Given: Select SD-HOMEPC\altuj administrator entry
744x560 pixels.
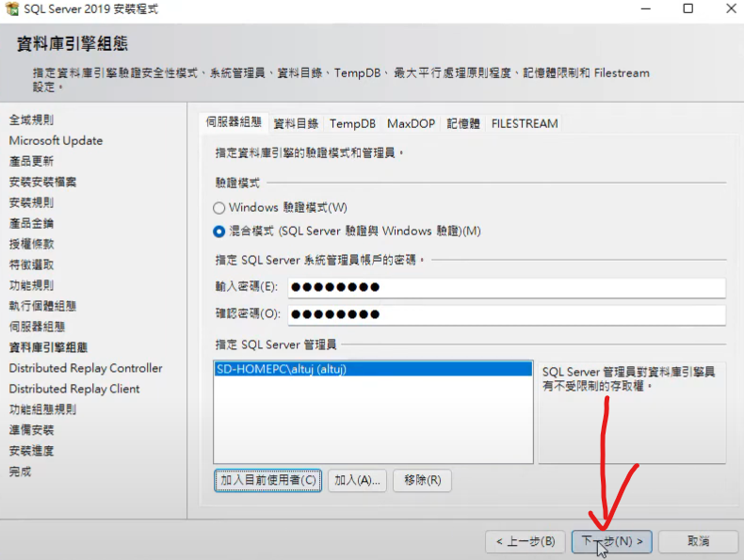Looking at the screenshot, I should [x=373, y=369].
